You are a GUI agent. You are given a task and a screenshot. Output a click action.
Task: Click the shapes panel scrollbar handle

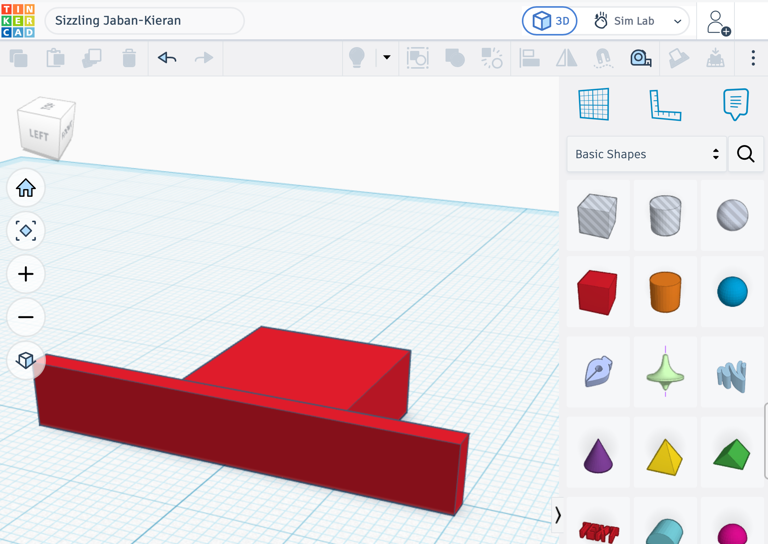766,441
